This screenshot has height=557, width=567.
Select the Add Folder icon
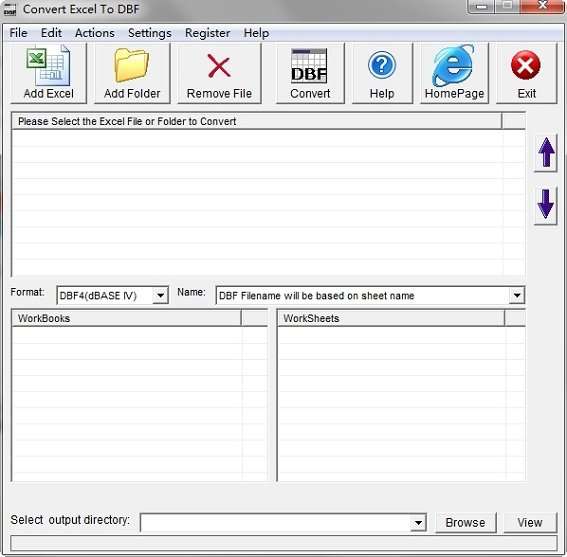132,66
